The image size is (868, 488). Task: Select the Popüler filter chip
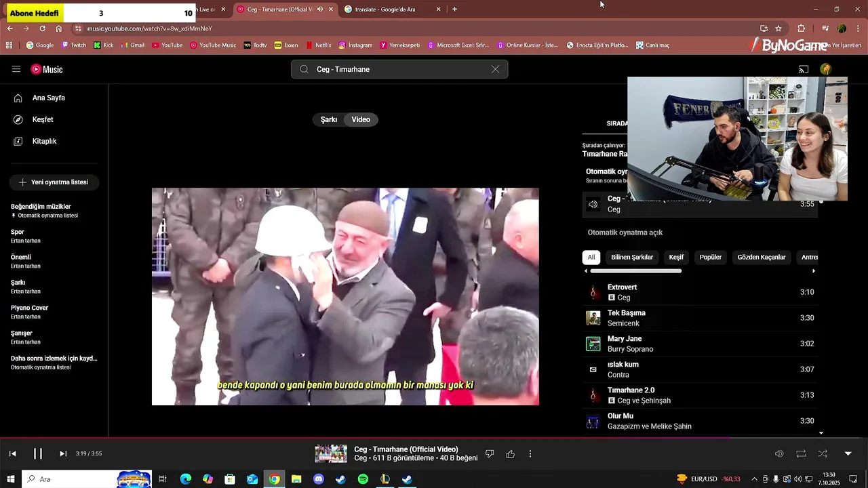[711, 258]
